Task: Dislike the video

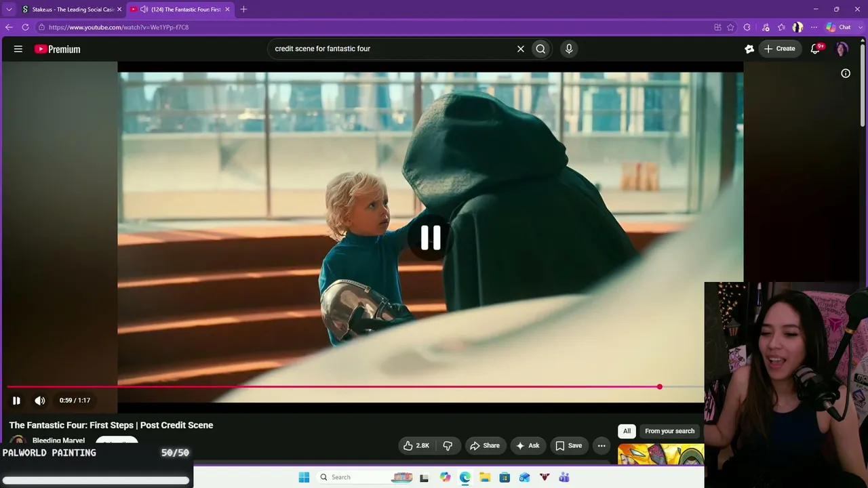Action: point(448,445)
